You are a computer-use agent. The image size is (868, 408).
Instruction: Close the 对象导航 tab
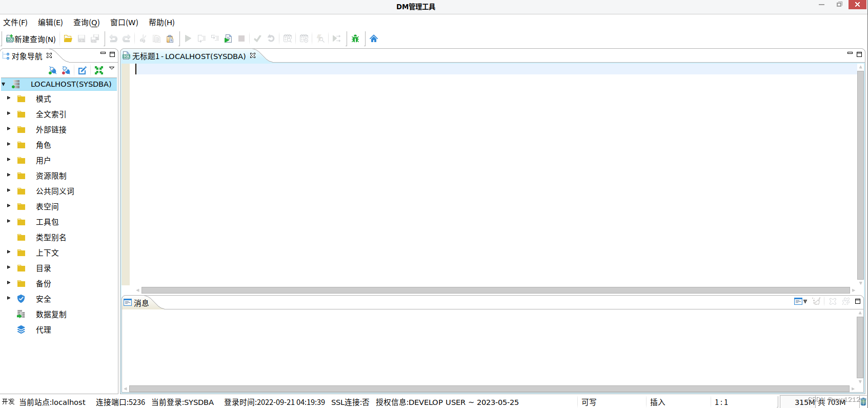tap(49, 55)
